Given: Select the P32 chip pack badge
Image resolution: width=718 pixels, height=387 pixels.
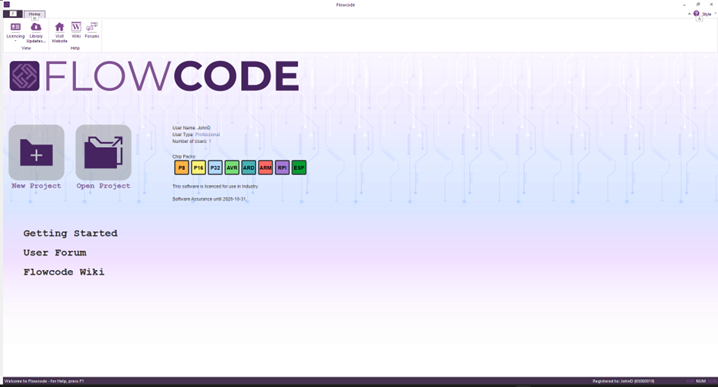Looking at the screenshot, I should (215, 168).
